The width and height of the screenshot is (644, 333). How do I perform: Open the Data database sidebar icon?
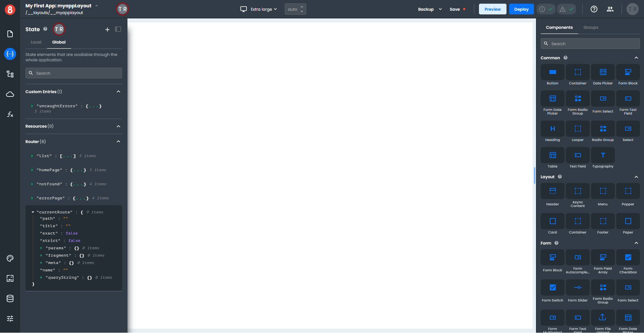(x=10, y=298)
